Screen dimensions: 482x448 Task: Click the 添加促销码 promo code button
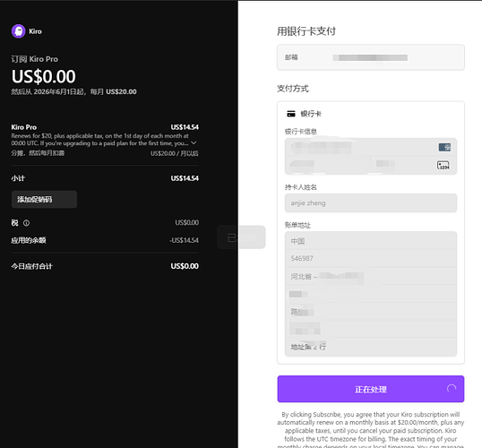pyautogui.click(x=44, y=199)
